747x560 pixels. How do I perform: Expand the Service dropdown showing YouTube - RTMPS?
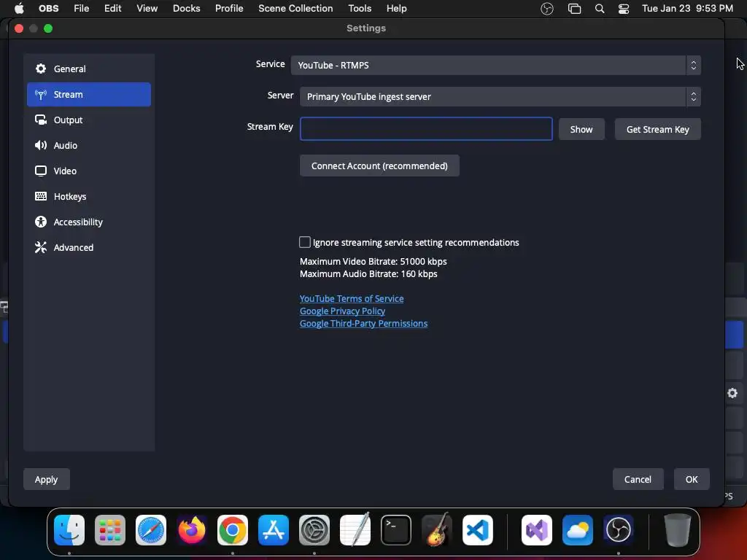(495, 65)
